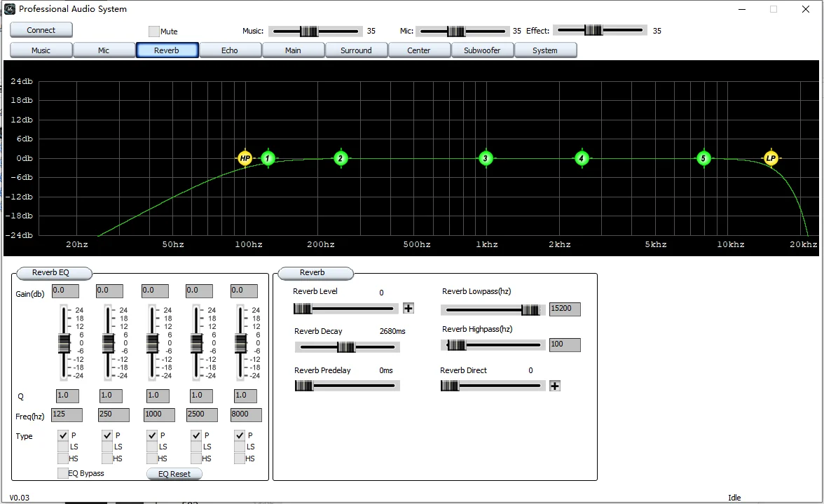824x504 pixels.
Task: Check HS type for the 8000 Hz band
Action: click(x=240, y=458)
